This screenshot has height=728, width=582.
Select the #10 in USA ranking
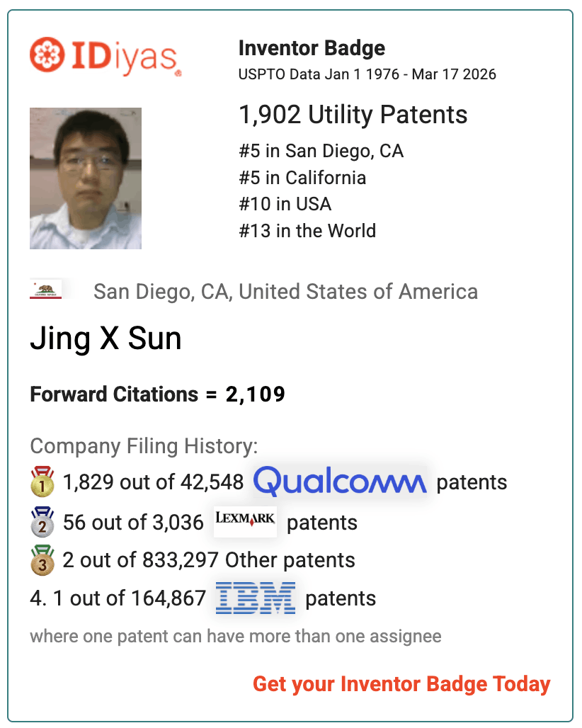tap(285, 204)
